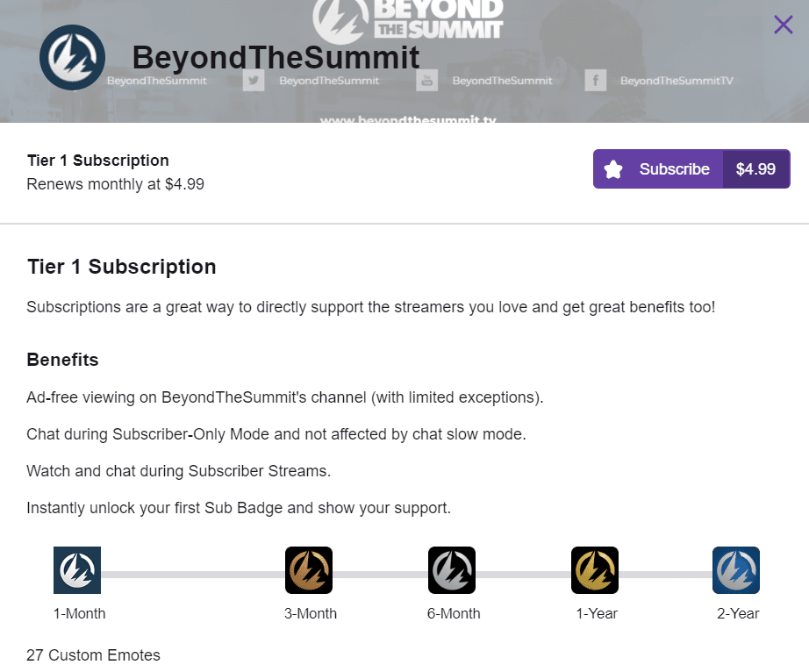This screenshot has width=809, height=672.
Task: Click the Beyond The Summit banner logo
Action: coord(408,21)
